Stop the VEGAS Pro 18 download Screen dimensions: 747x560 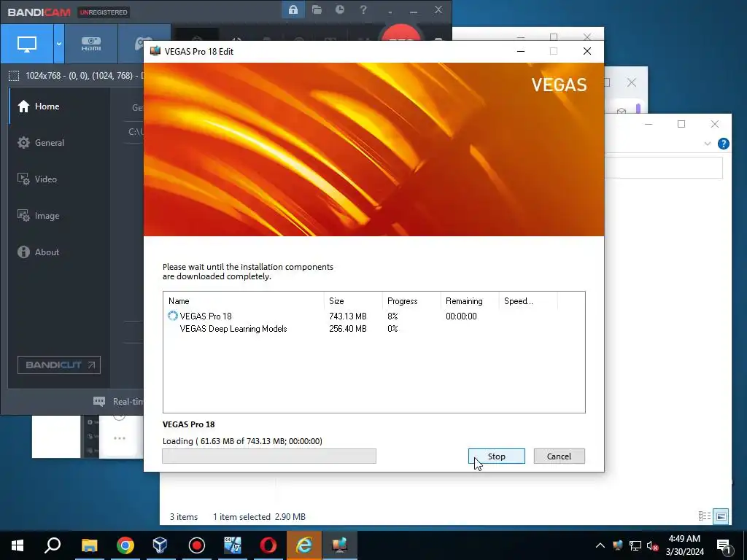496,456
